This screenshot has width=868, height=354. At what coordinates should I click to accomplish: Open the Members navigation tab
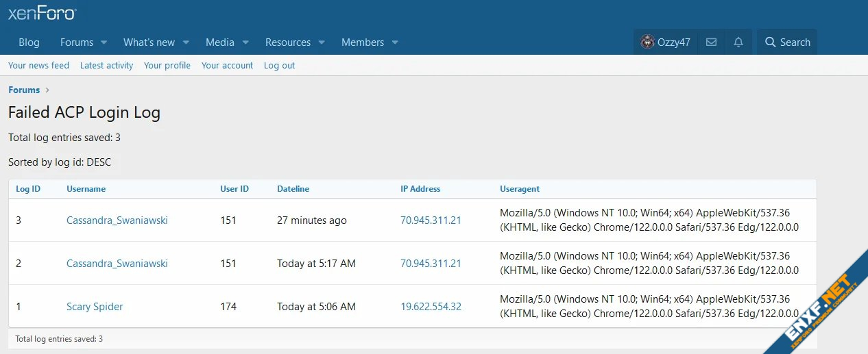tap(362, 42)
